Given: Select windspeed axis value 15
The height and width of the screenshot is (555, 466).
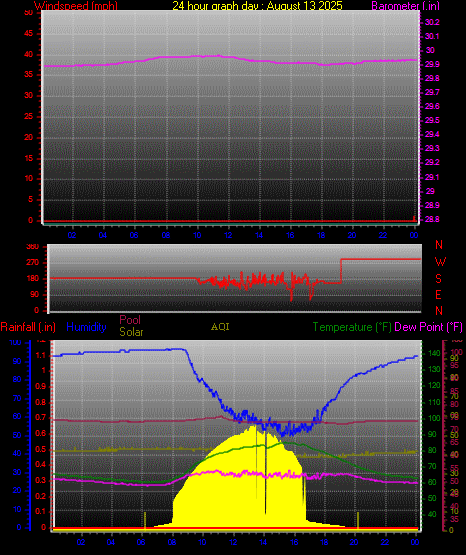Looking at the screenshot, I should [x=29, y=158].
